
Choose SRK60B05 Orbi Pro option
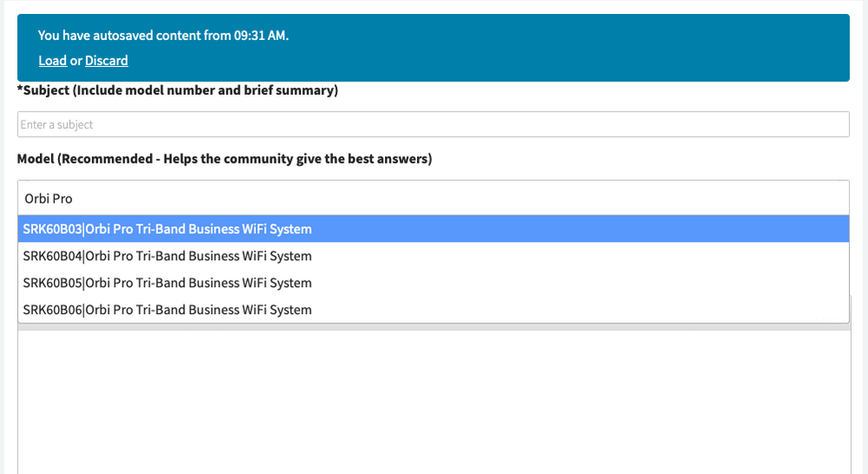point(434,283)
